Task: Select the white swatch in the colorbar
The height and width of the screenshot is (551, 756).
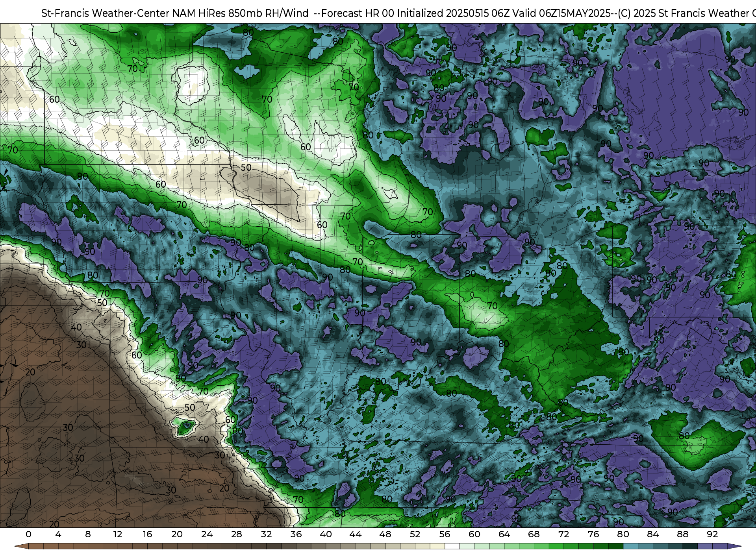Action: 452,546
